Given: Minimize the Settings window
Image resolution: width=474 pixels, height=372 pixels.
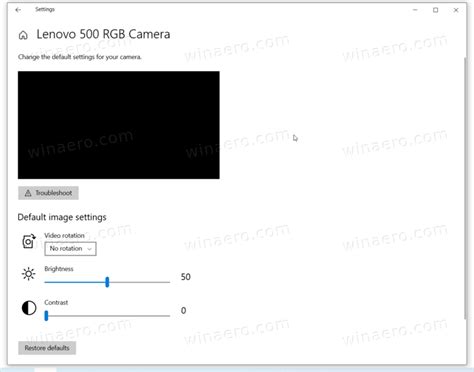Looking at the screenshot, I should click(x=415, y=10).
